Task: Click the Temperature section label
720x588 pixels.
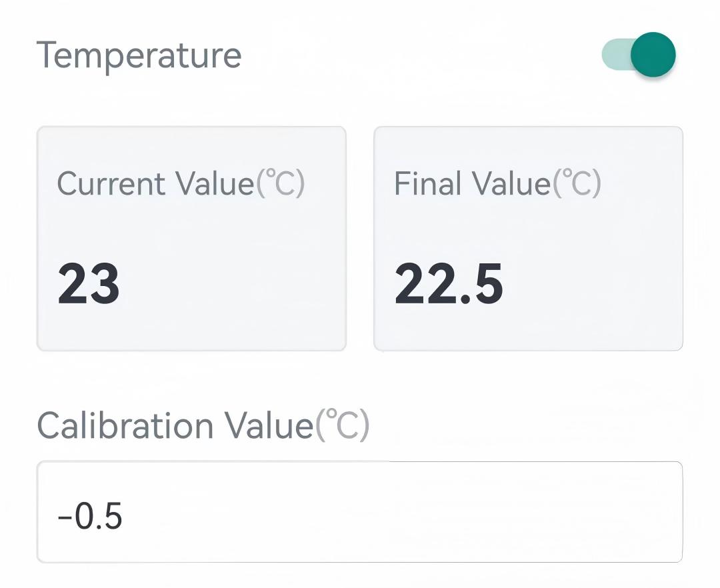Action: point(139,55)
